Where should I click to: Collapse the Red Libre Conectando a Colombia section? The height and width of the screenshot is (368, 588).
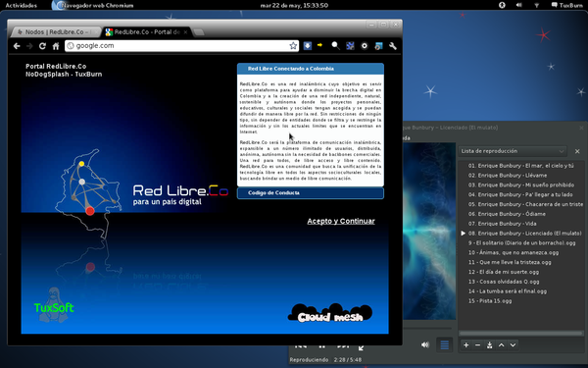311,69
